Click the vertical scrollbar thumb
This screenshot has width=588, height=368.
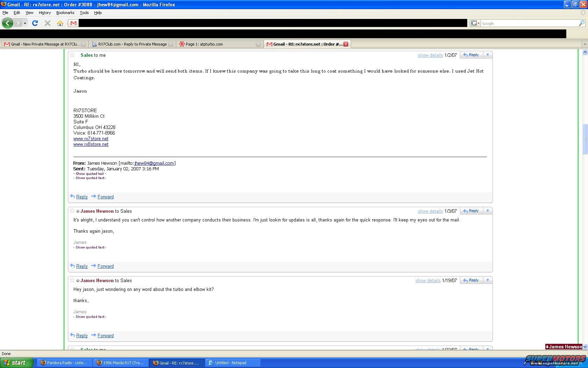[x=584, y=139]
